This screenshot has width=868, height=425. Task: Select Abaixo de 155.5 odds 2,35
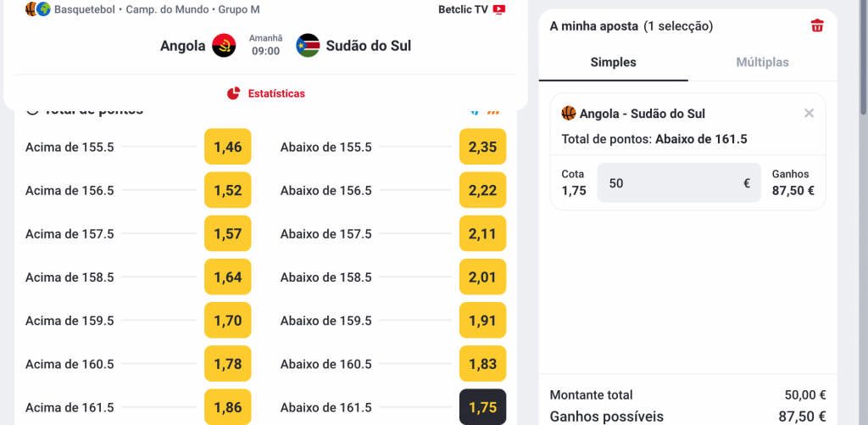click(x=482, y=147)
